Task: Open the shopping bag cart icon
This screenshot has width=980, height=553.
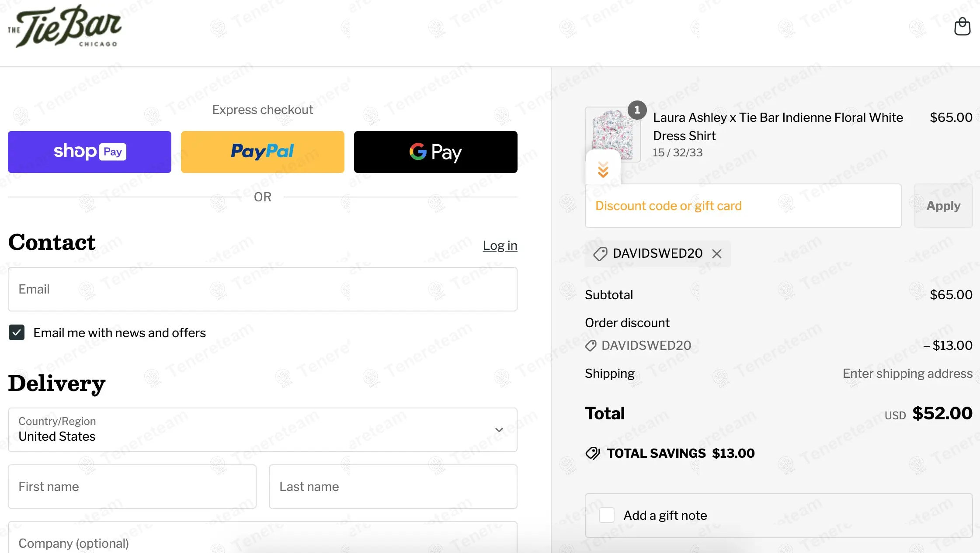Action: point(962,27)
